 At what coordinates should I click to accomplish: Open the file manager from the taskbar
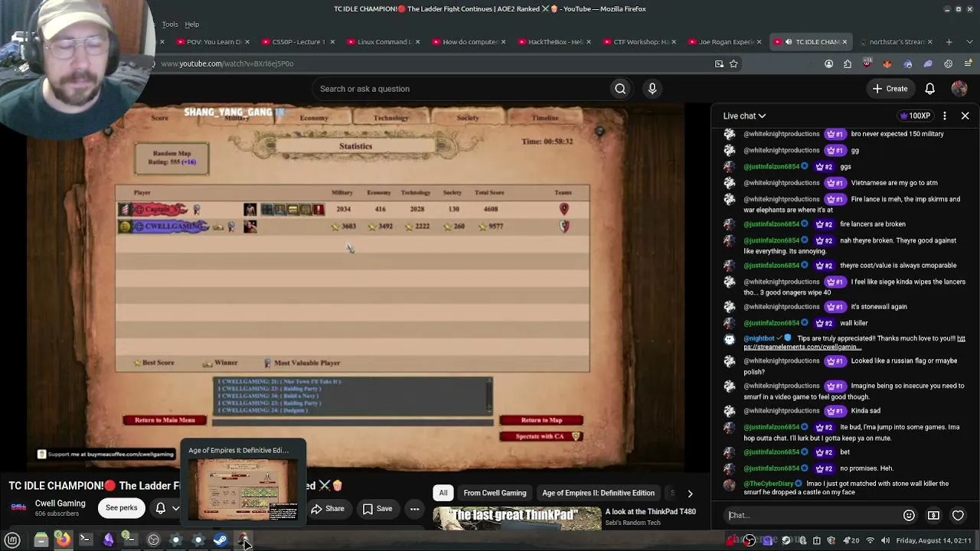pyautogui.click(x=41, y=540)
